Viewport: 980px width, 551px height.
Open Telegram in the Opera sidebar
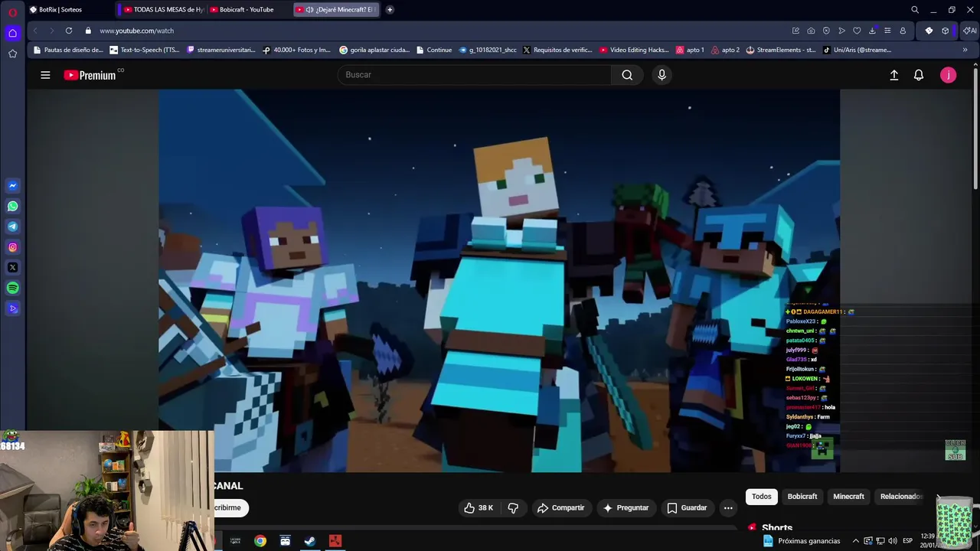coord(12,227)
